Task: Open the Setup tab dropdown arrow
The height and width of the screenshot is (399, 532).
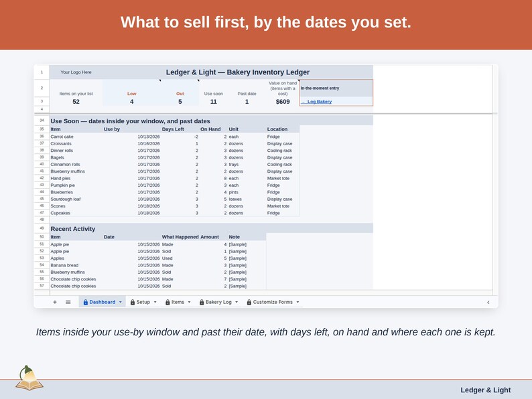Action: 155,302
